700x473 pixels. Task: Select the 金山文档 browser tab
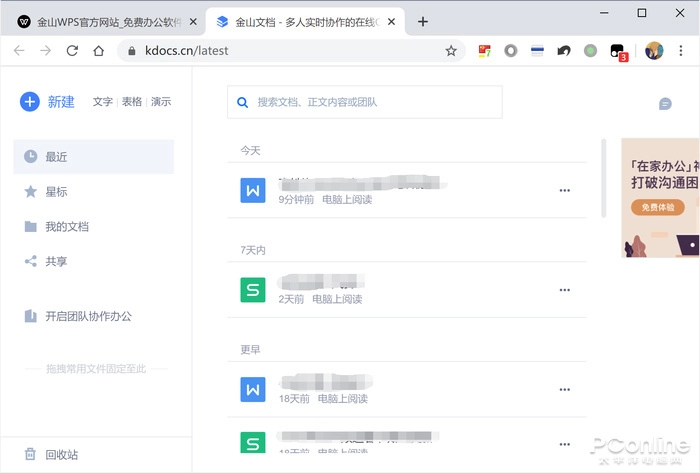tap(305, 22)
